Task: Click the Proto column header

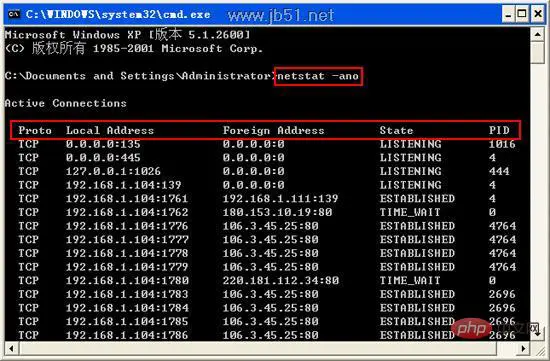Action: point(35,131)
